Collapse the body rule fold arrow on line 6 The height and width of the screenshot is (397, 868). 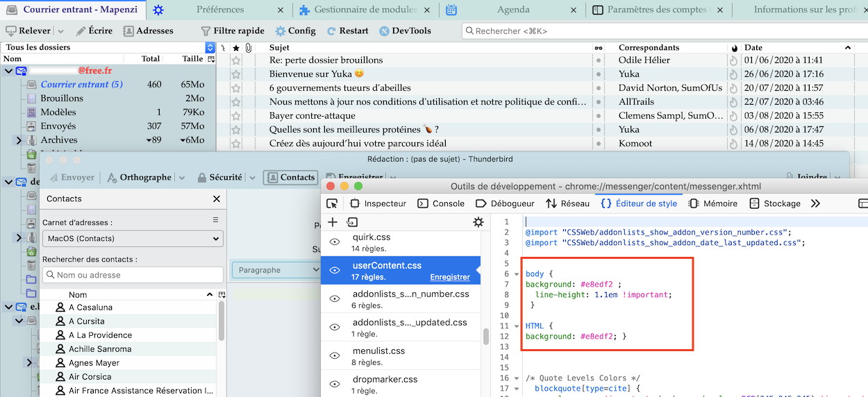tap(517, 274)
